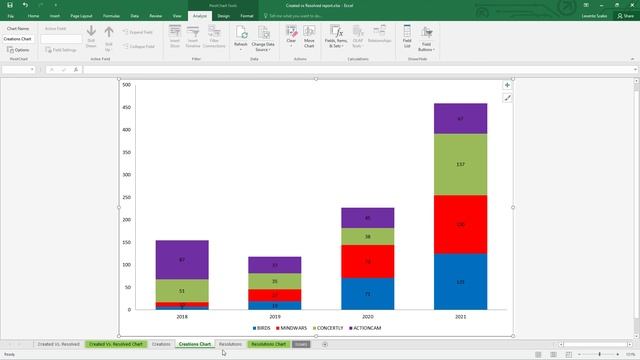Screen dimensions: 640x360
Task: Switch to Created Vs. Resolved Chart sheet tab
Action: (x=116, y=344)
